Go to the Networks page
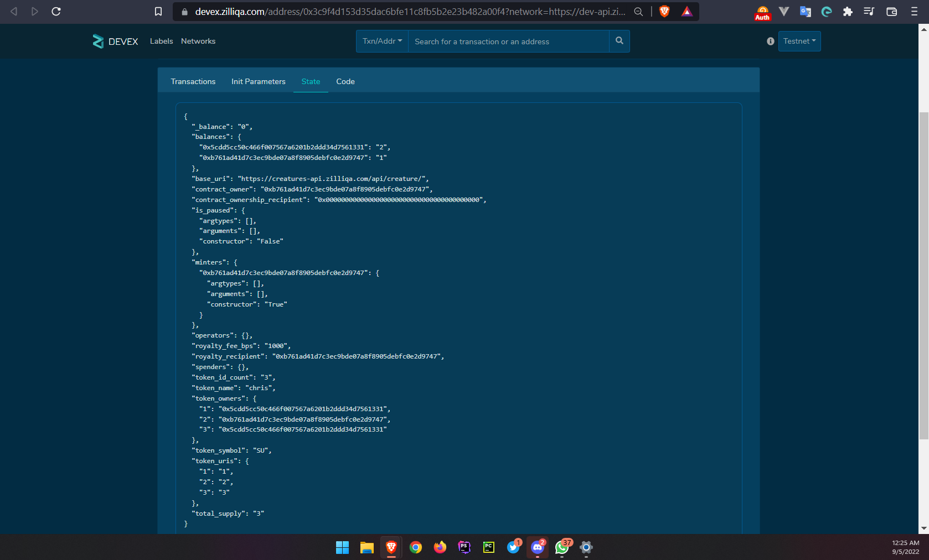929x560 pixels. tap(198, 42)
